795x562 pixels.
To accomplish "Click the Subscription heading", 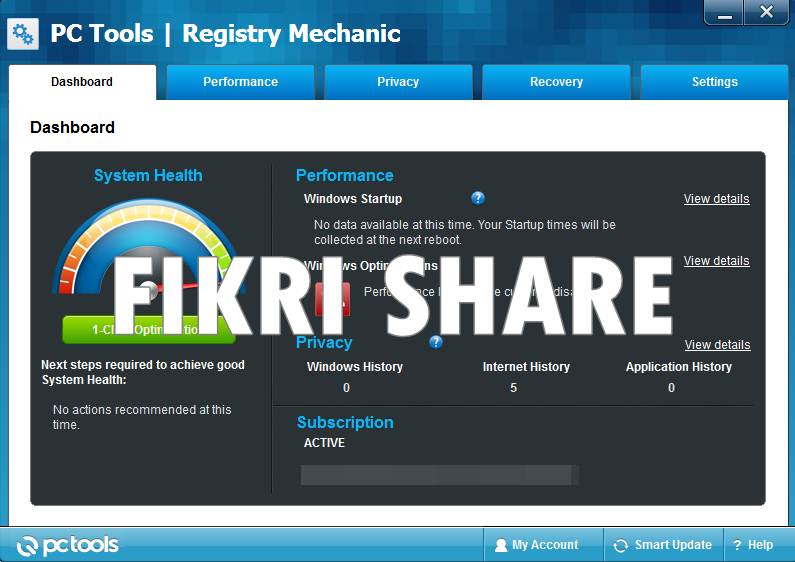I will (345, 423).
